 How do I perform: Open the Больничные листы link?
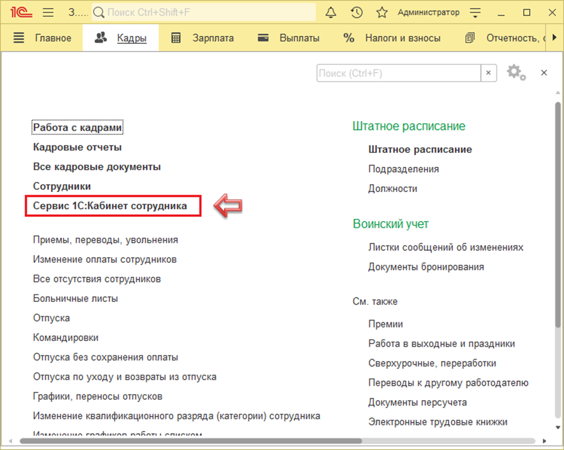click(x=76, y=299)
